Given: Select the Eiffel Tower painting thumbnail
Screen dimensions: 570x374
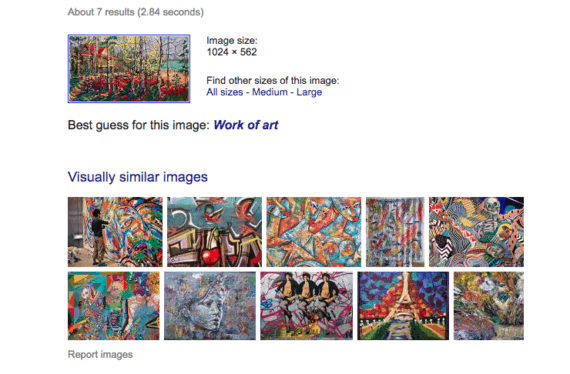Looking at the screenshot, I should click(x=403, y=306).
